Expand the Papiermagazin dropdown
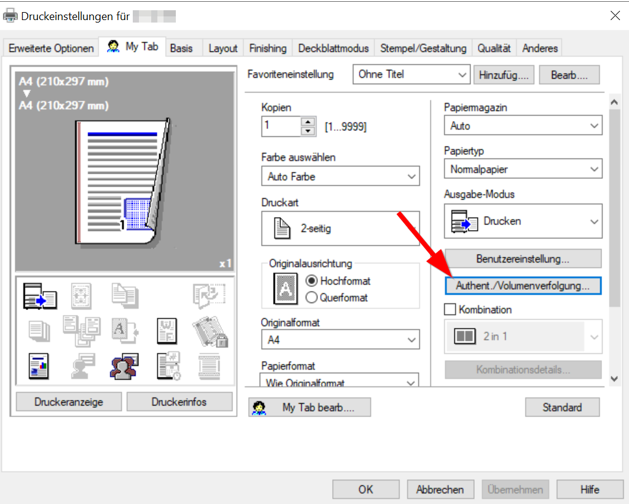The image size is (629, 504). click(522, 127)
